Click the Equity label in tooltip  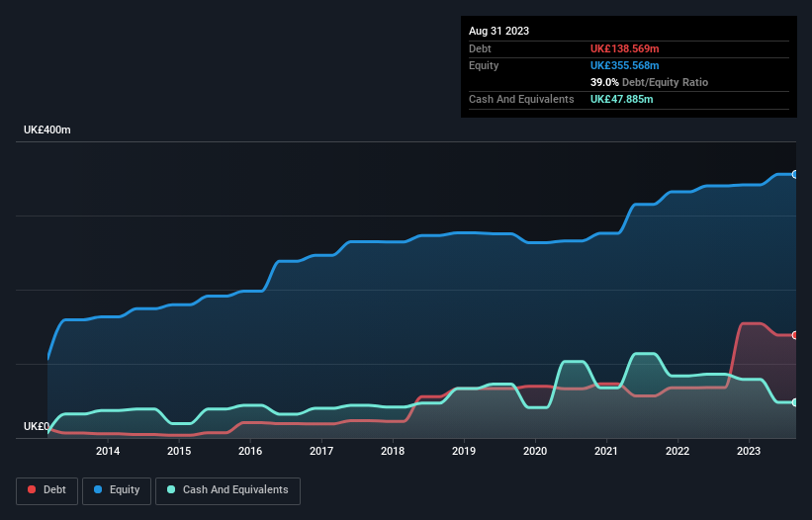(484, 65)
